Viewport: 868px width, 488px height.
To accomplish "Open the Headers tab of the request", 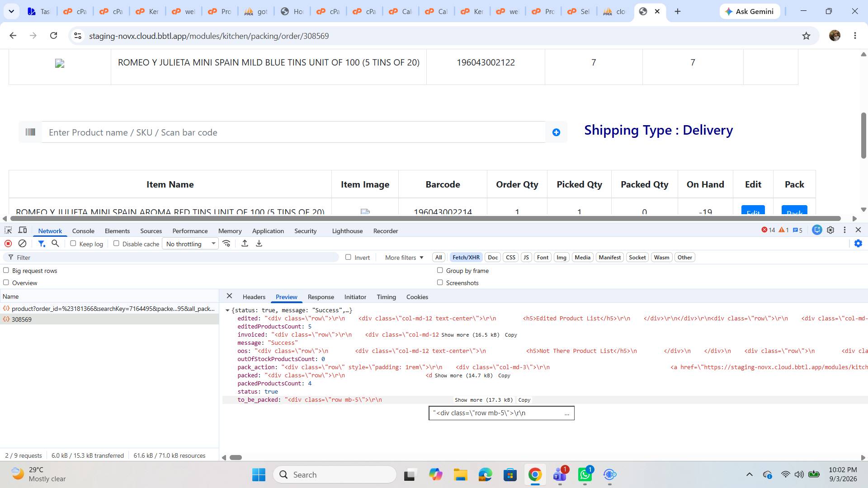I will click(254, 297).
